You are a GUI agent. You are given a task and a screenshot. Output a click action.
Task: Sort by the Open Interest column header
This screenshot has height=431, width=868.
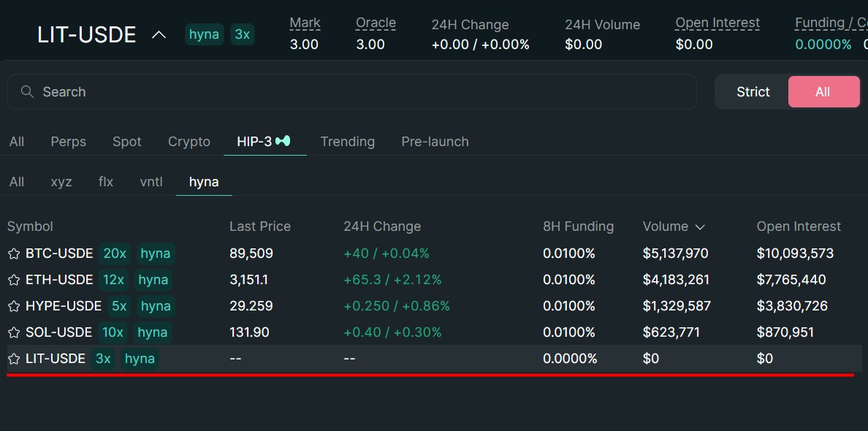click(799, 226)
